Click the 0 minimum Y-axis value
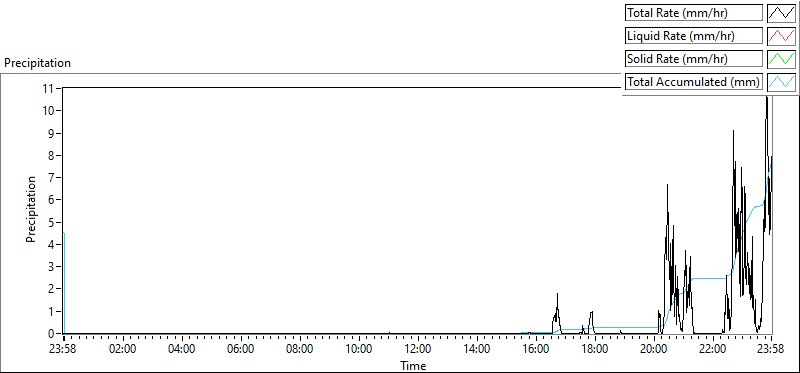 52,334
